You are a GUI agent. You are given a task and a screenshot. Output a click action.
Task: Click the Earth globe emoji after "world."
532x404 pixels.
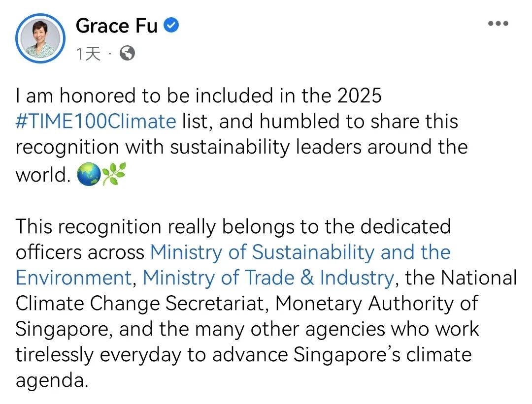coord(89,174)
